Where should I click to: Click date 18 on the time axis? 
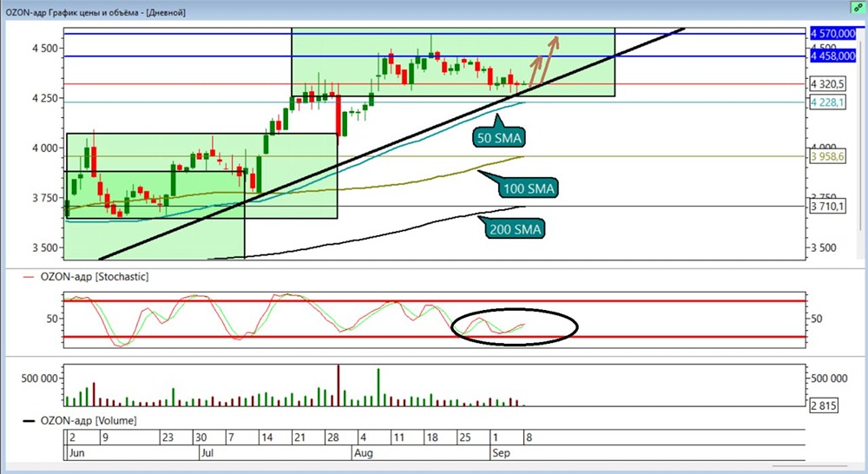431,438
